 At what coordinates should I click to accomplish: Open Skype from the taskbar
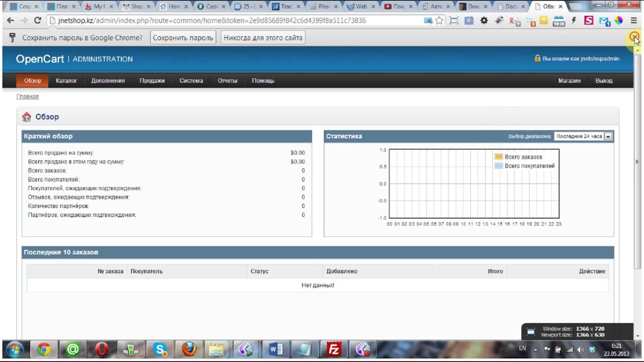click(x=160, y=349)
